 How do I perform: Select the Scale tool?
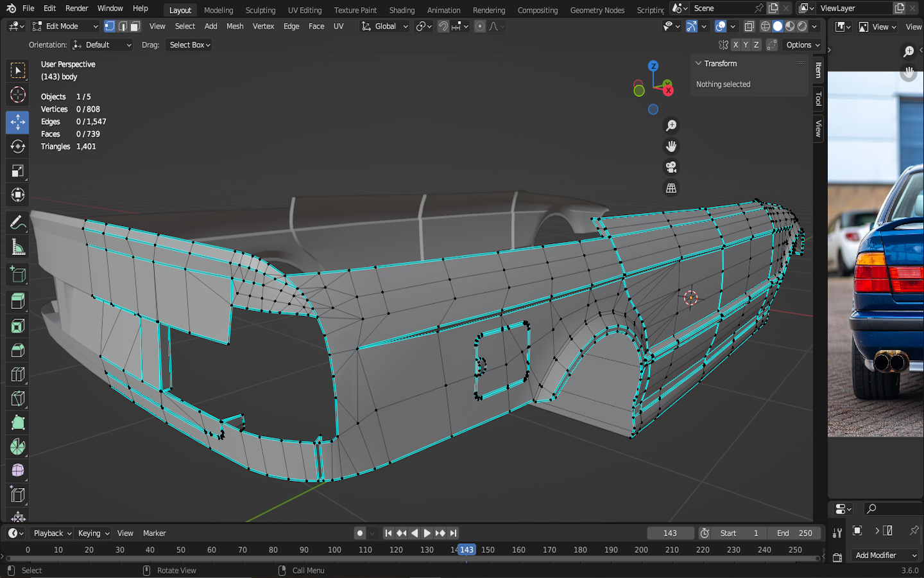coord(17,171)
